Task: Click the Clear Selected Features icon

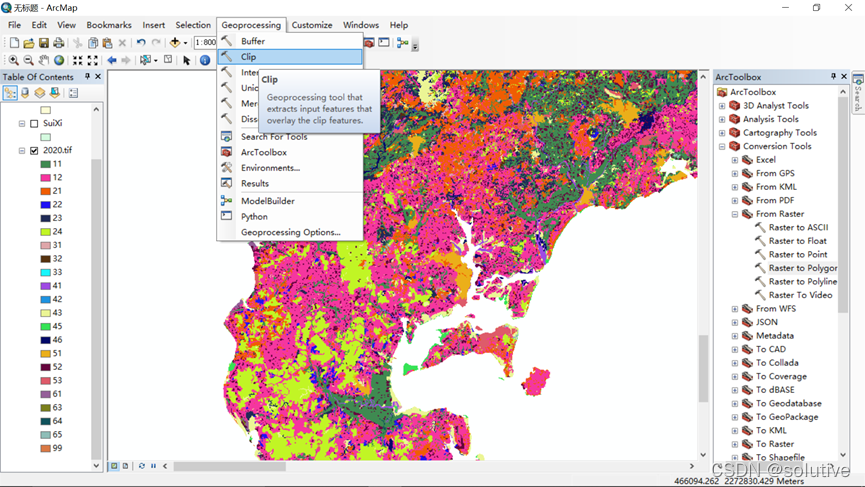Action: 168,60
